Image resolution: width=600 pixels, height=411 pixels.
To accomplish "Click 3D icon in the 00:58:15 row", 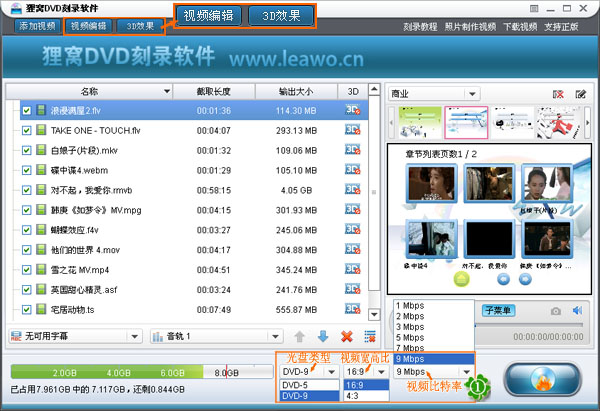I will click(352, 190).
